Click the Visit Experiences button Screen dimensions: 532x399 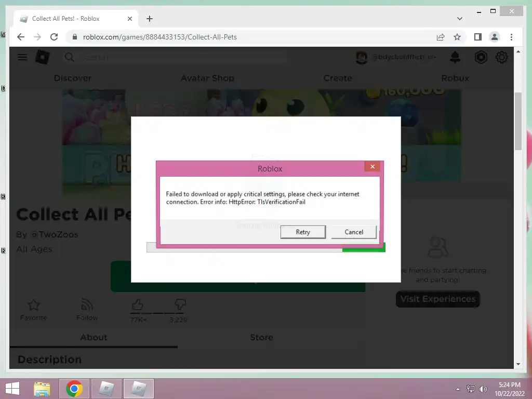coord(437,299)
